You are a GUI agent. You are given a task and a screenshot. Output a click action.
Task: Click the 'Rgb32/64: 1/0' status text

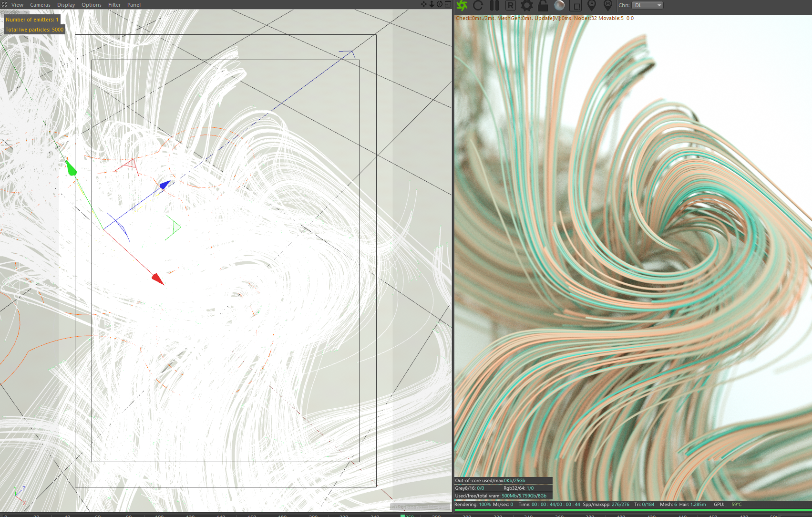519,488
